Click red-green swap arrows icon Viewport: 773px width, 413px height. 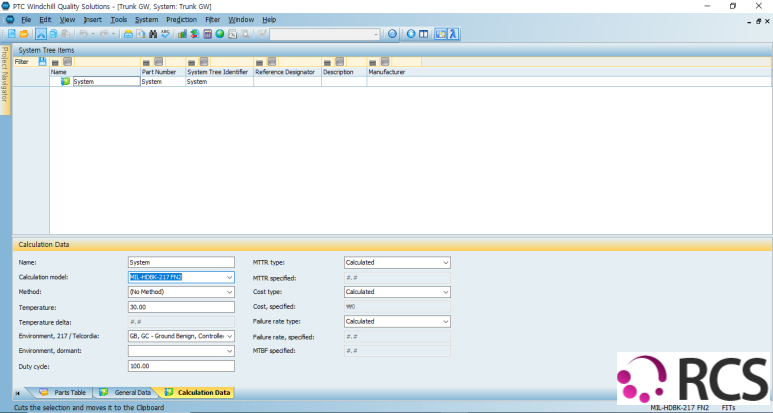[195, 34]
